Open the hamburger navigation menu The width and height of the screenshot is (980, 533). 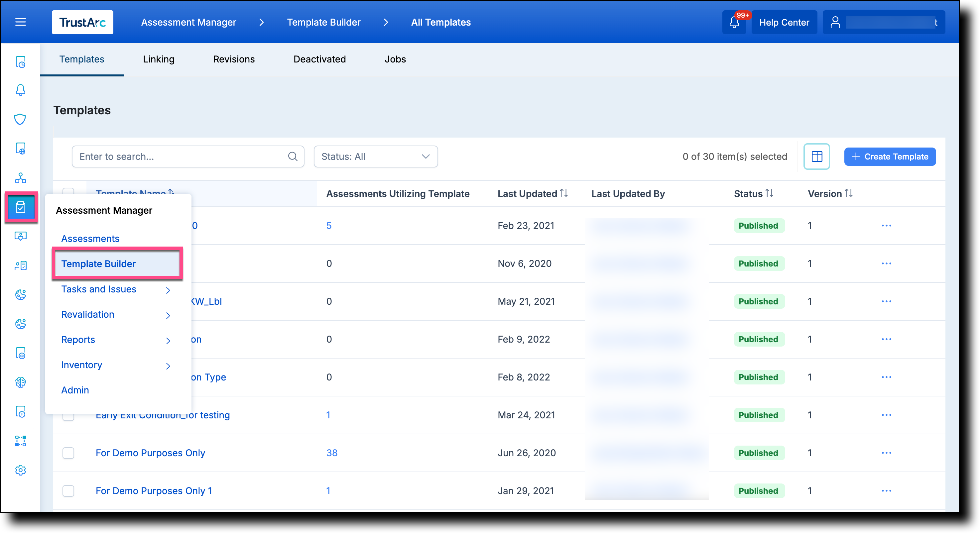[21, 22]
